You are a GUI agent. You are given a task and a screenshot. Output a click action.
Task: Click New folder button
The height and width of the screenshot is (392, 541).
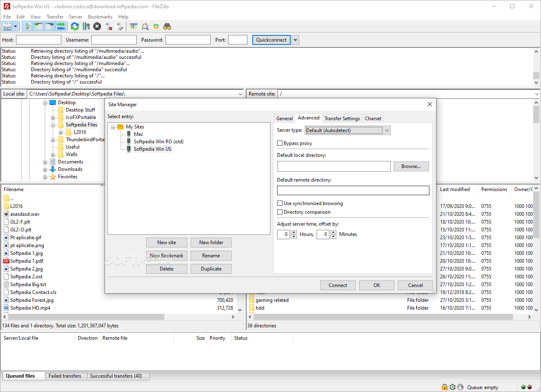[211, 243]
